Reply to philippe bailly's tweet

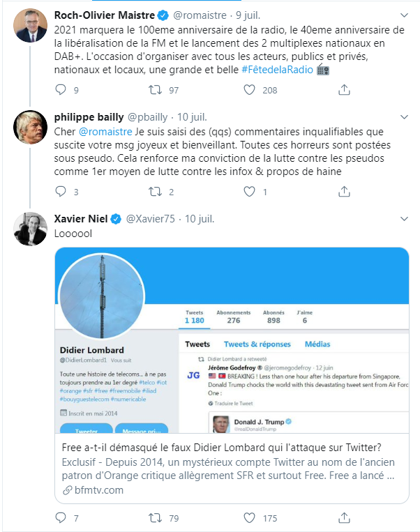[61, 192]
